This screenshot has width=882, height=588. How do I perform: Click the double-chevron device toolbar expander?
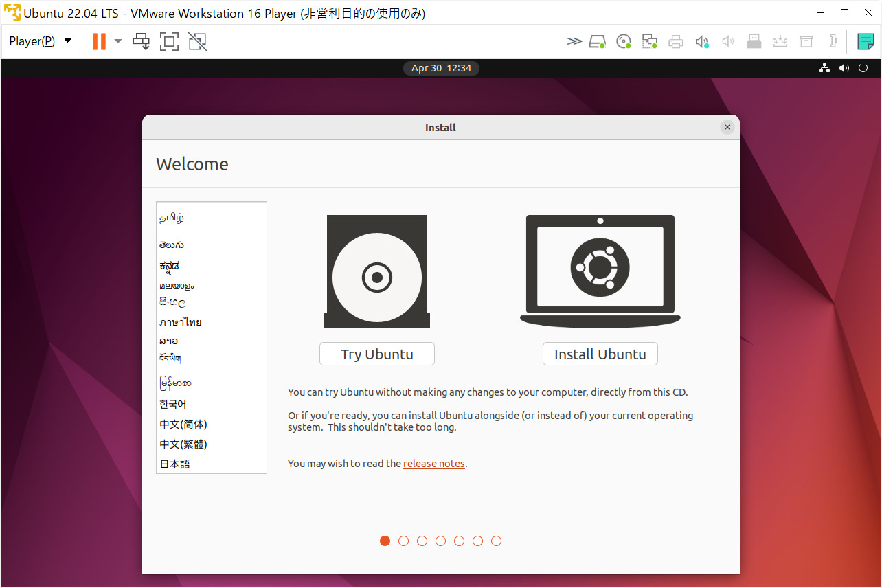(x=574, y=41)
